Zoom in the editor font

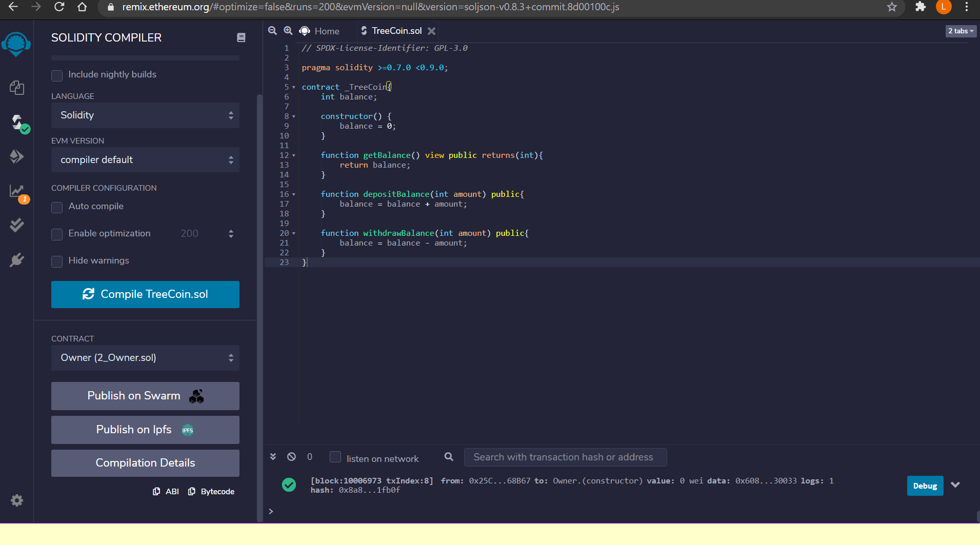pyautogui.click(x=288, y=31)
